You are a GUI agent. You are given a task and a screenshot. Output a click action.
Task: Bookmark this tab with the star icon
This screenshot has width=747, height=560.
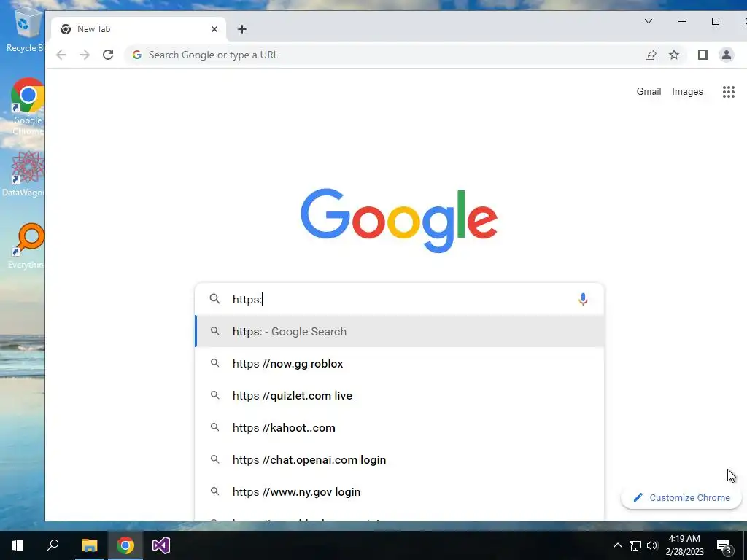coord(673,55)
